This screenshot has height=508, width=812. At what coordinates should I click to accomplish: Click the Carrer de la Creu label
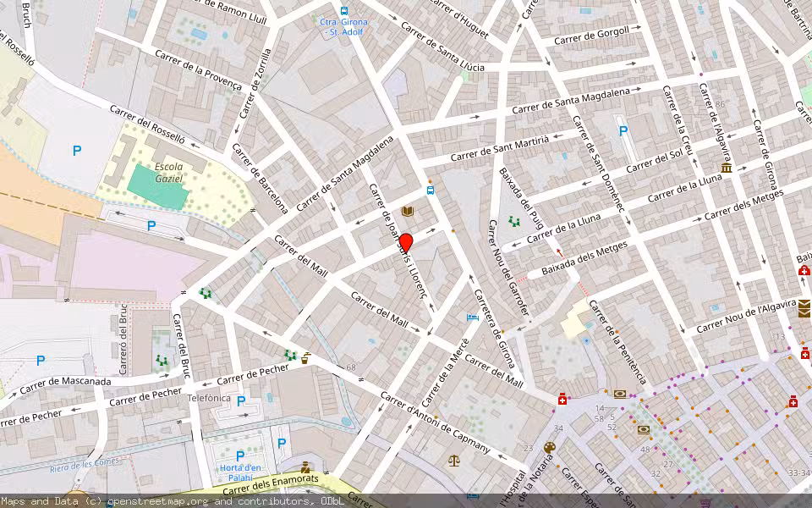point(678,120)
